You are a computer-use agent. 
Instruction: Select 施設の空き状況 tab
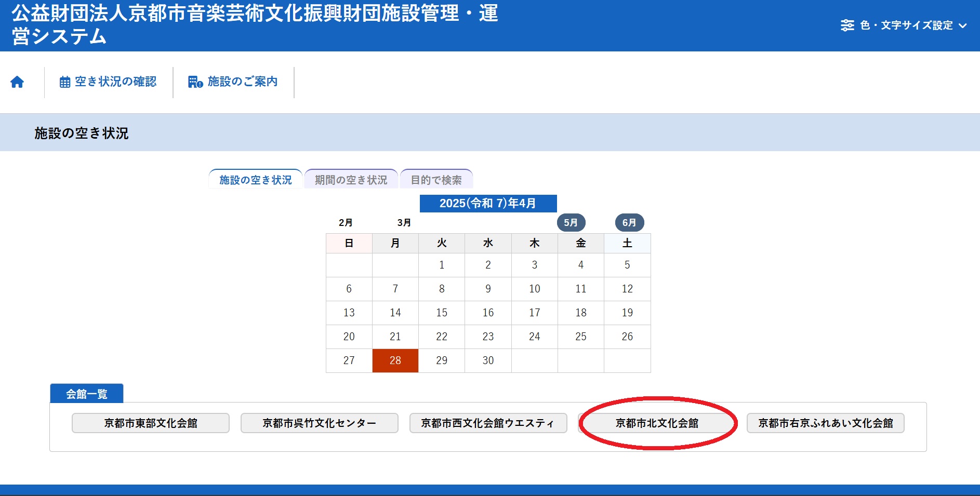coord(255,180)
